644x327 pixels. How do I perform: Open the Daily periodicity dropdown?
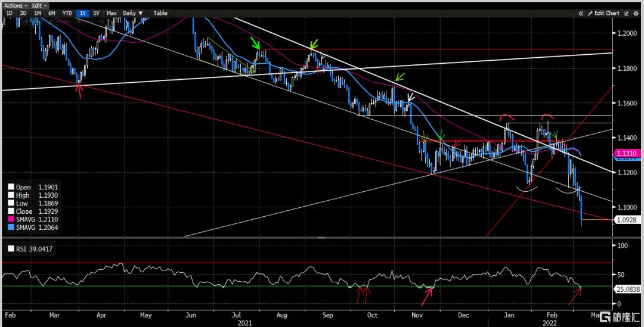(x=133, y=13)
